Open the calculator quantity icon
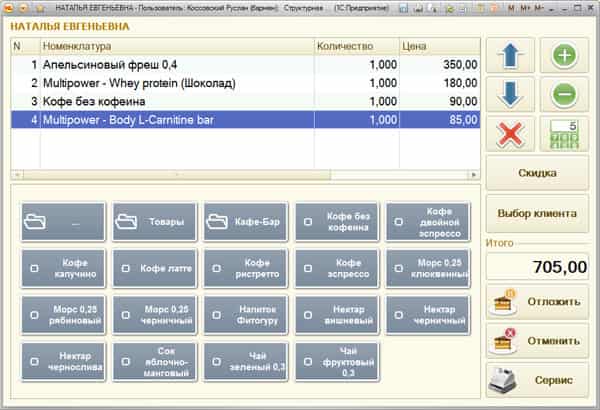The width and height of the screenshot is (600, 410). coord(564,134)
